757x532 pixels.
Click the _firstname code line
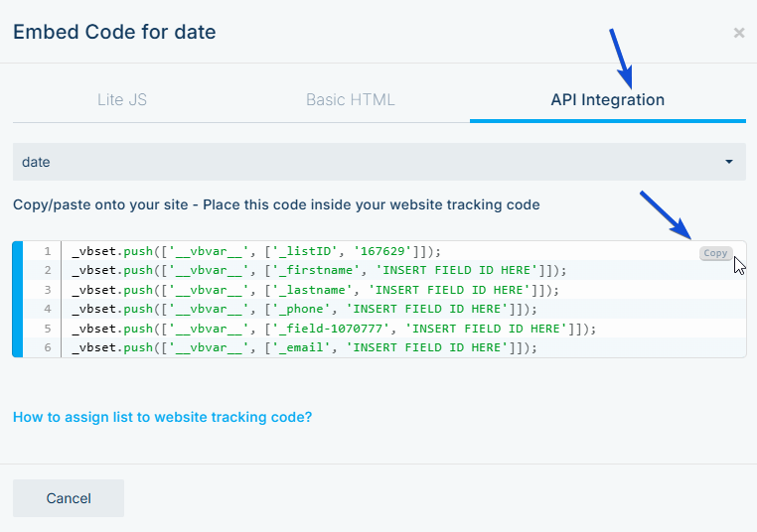pyautogui.click(x=319, y=270)
